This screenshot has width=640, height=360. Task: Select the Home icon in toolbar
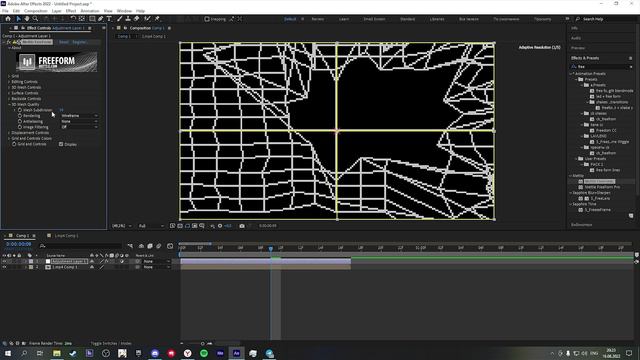(x=8, y=19)
